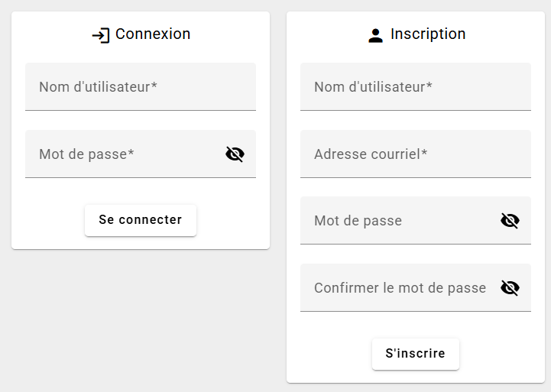
Task: Toggle visibility of Inscription 'Mot de passe' field
Action: pos(510,221)
